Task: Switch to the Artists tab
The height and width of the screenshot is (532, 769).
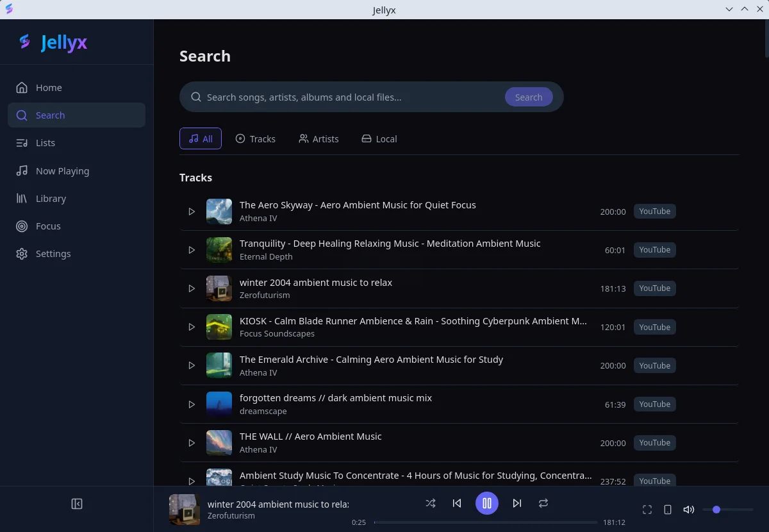Action: click(318, 138)
